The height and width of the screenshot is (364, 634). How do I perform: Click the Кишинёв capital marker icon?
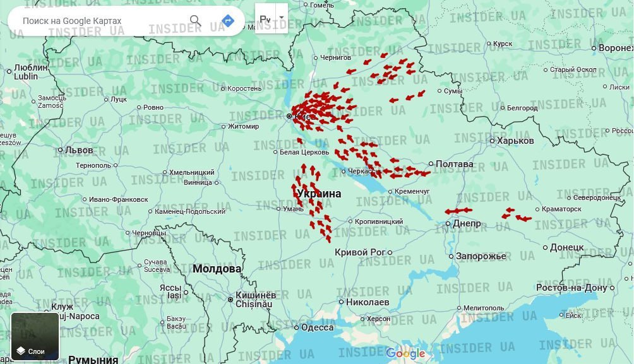pos(230,300)
